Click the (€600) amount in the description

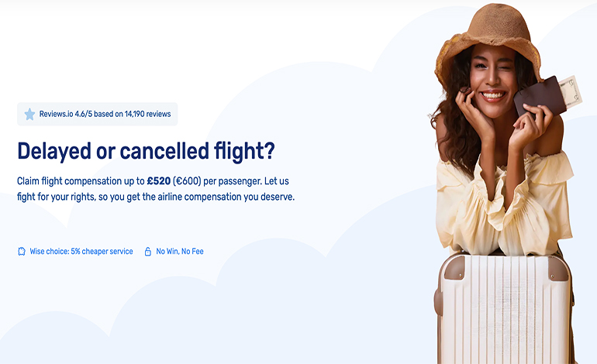click(187, 181)
